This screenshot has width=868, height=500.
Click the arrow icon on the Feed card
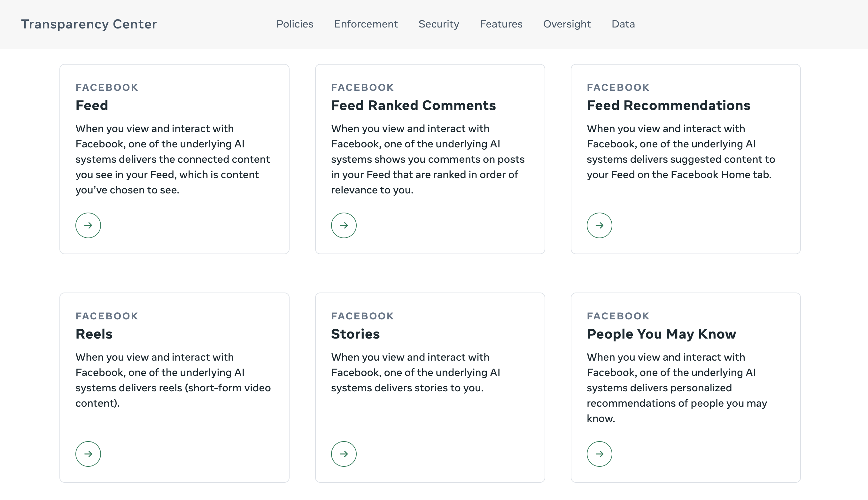pyautogui.click(x=88, y=225)
